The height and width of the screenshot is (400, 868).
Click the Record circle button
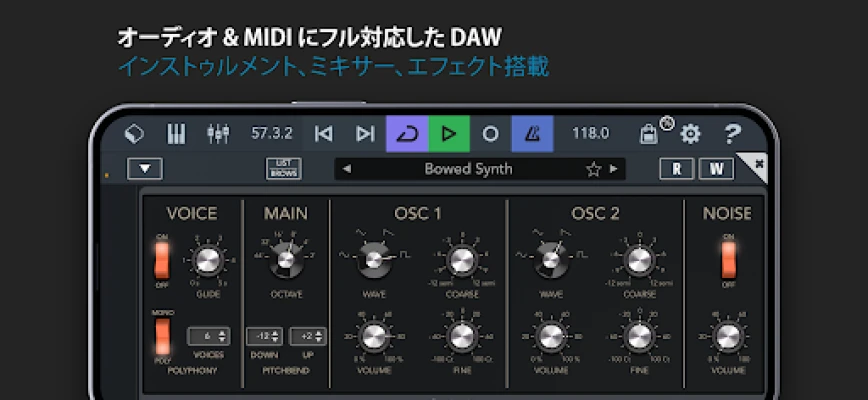click(490, 133)
